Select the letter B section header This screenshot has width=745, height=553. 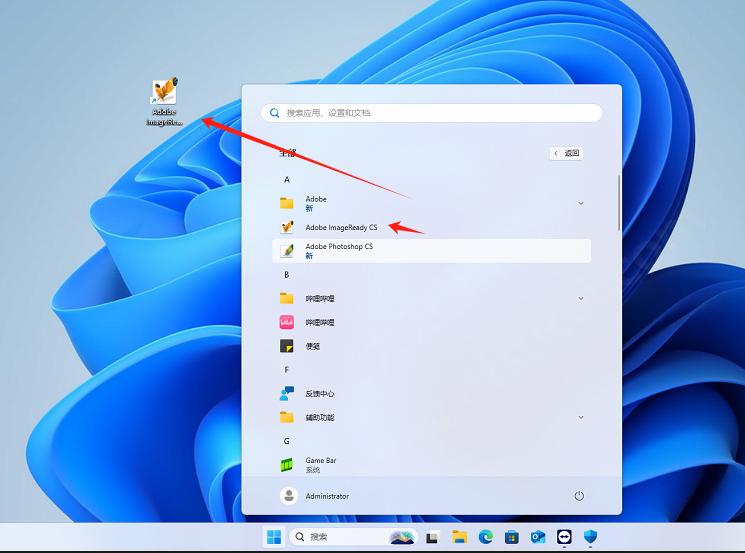click(287, 275)
